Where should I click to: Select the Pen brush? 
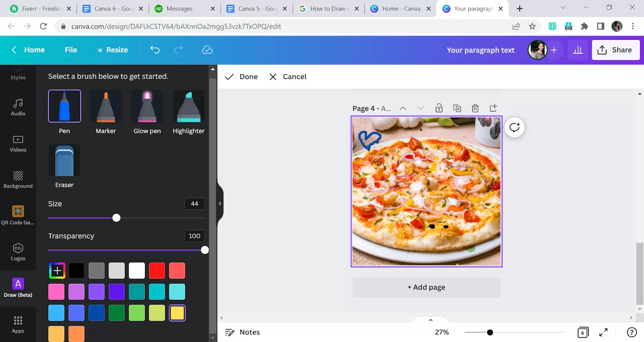[x=64, y=106]
